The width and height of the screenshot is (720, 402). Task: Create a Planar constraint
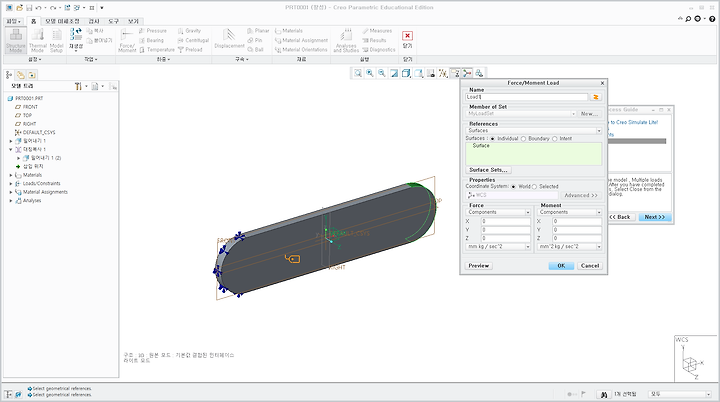[x=258, y=31]
